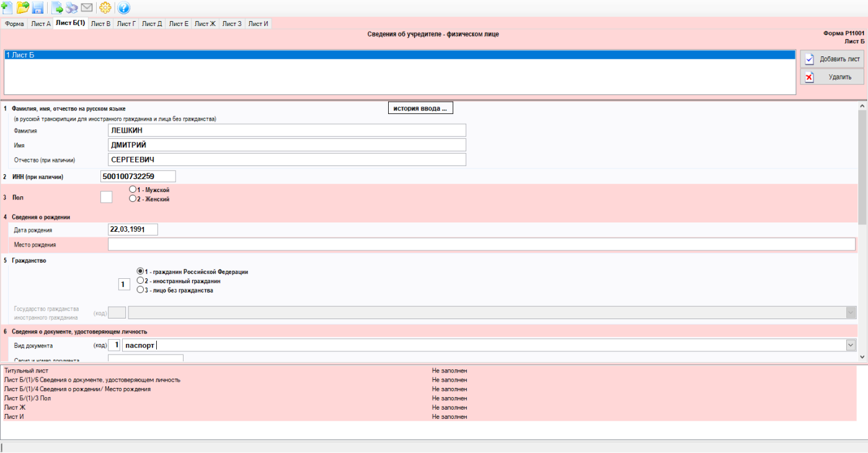This screenshot has width=868, height=453.
Task: Switch to the Лист А tab
Action: click(41, 24)
